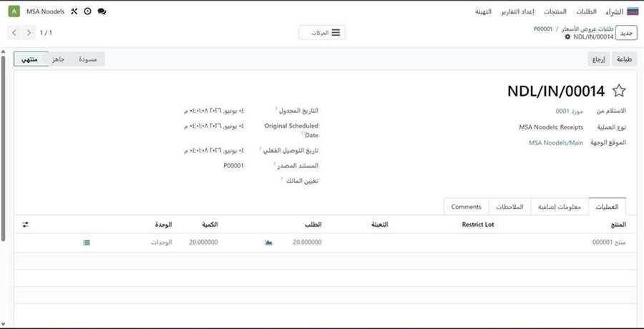
Task: Open forecast chart icon on product row
Action: point(268,242)
